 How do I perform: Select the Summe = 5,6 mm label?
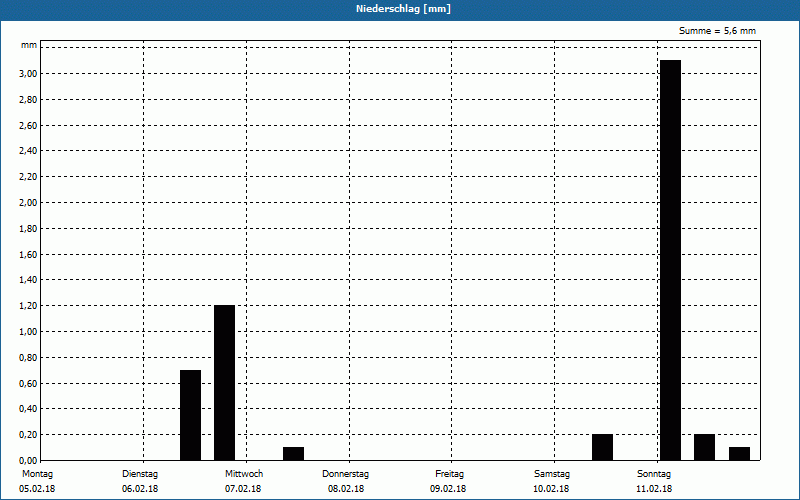(717, 31)
